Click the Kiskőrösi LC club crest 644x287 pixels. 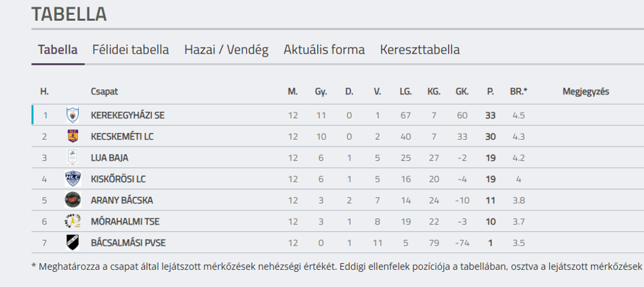pos(73,179)
